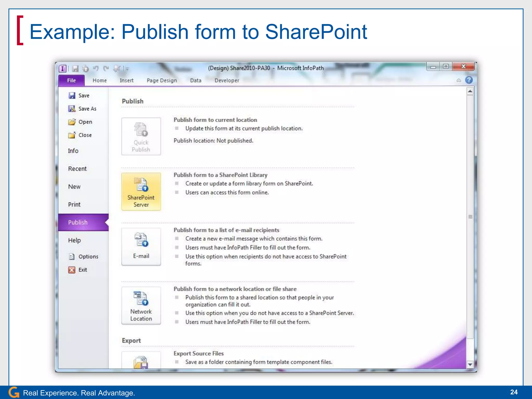Click the vertical scrollbar thumb
The image size is (532, 399).
pyautogui.click(x=470, y=217)
